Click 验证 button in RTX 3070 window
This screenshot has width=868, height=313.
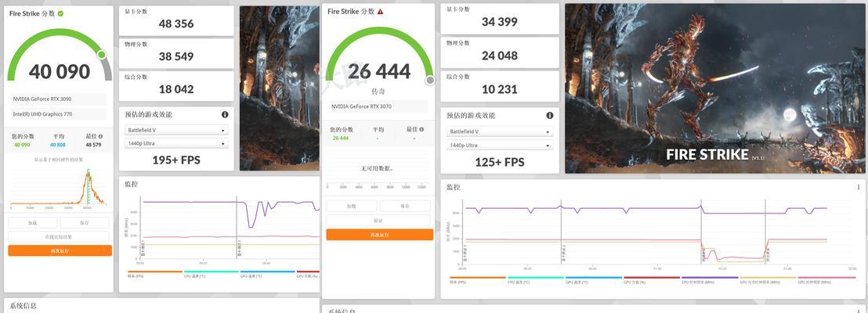(x=378, y=220)
